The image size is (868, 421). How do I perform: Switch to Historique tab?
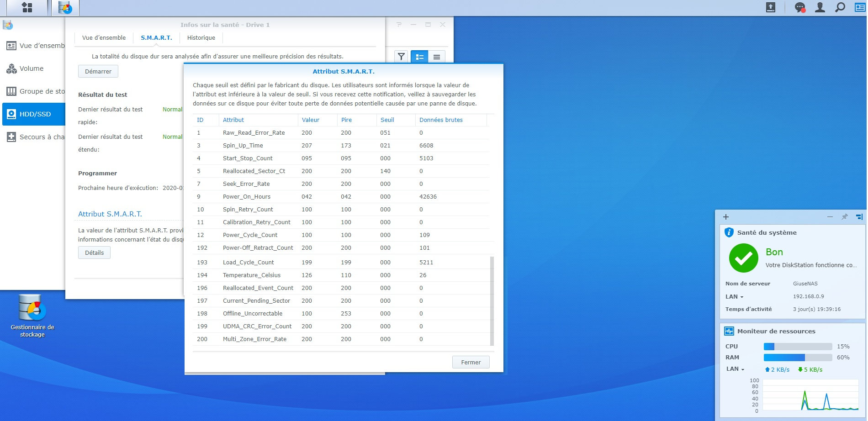tap(201, 38)
